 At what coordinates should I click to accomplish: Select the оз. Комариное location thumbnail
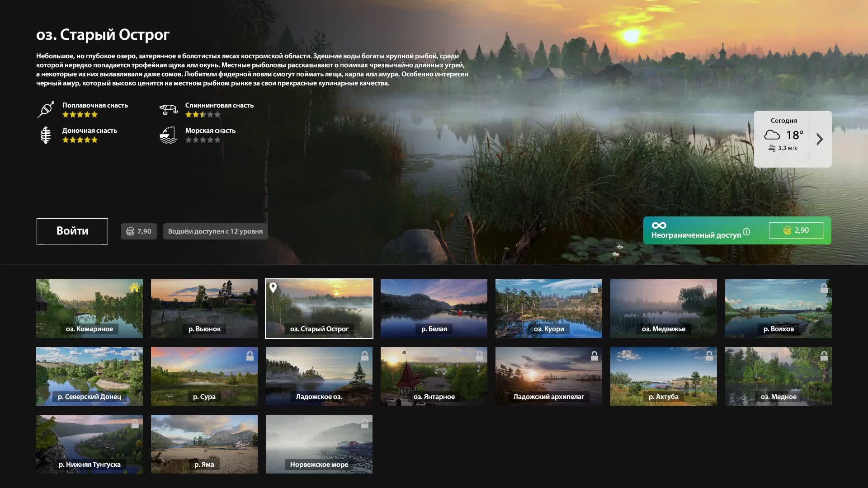coord(90,309)
